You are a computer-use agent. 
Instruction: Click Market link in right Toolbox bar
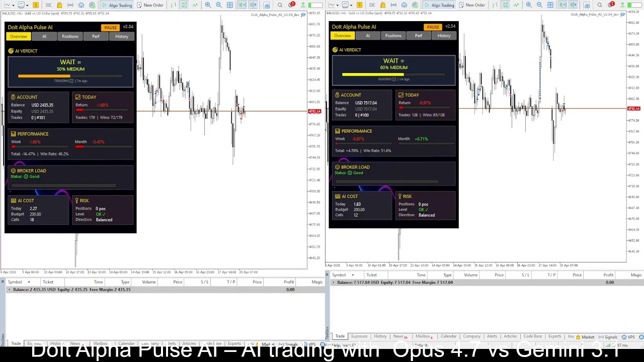click(x=585, y=337)
